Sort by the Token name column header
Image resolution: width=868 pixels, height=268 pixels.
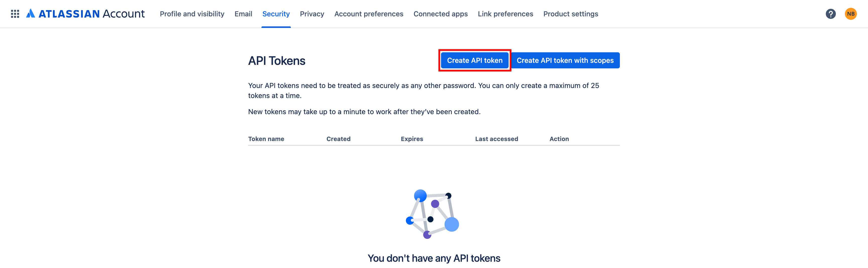pyautogui.click(x=266, y=139)
